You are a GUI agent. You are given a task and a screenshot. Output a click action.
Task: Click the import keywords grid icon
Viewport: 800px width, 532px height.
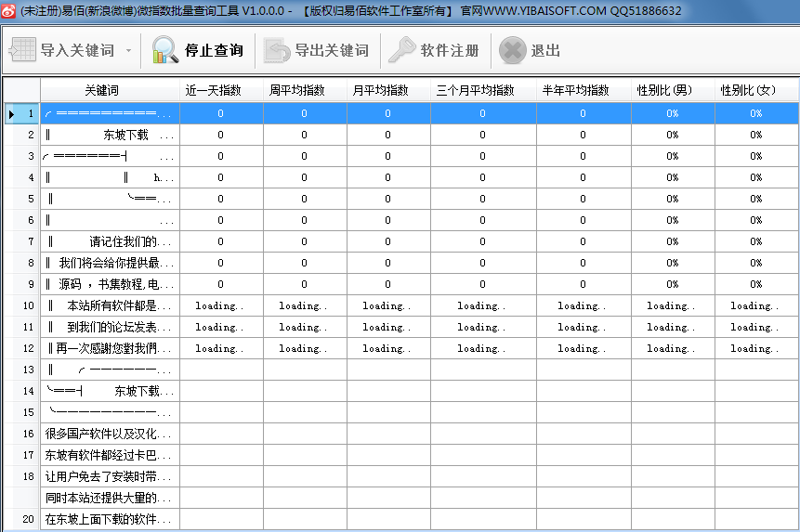(22, 50)
